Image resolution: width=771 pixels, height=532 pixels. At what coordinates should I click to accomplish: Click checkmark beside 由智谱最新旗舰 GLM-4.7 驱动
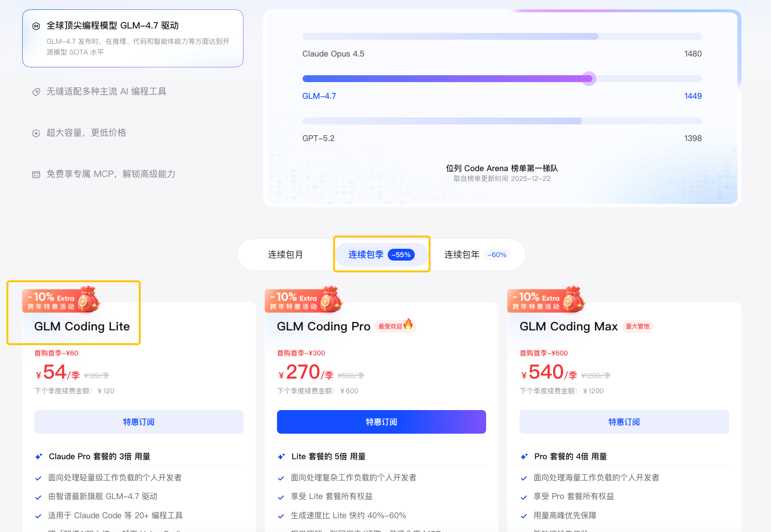[38, 497]
